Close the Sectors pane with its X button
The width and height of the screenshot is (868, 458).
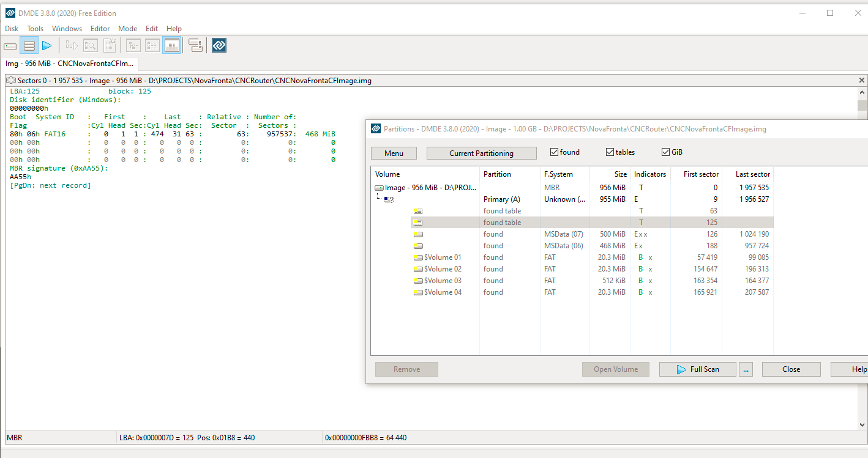862,80
